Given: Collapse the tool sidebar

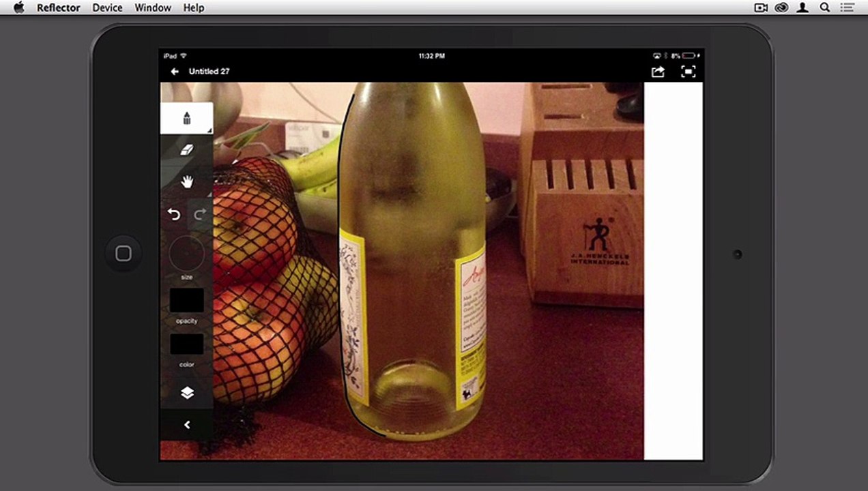Looking at the screenshot, I should (186, 425).
